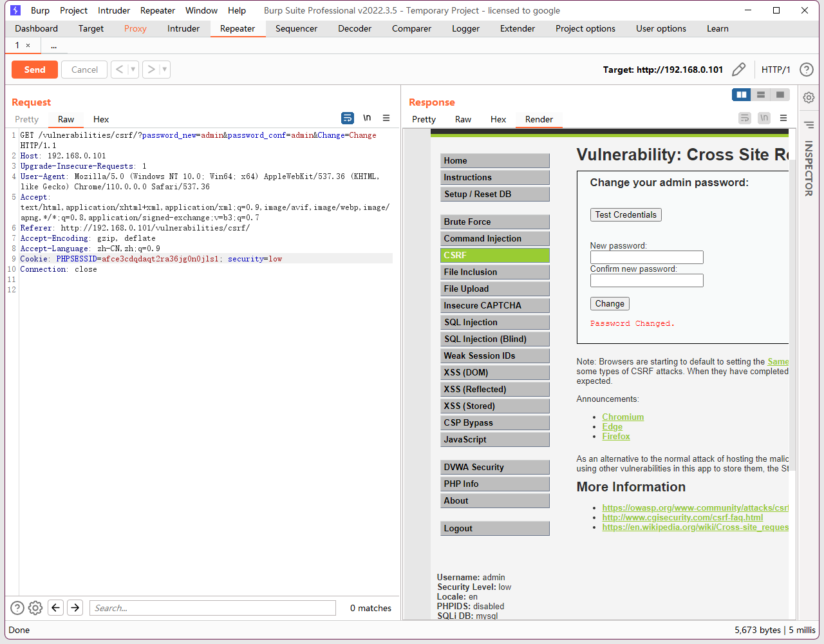Go forward in request history
The image size is (824, 644).
point(151,70)
